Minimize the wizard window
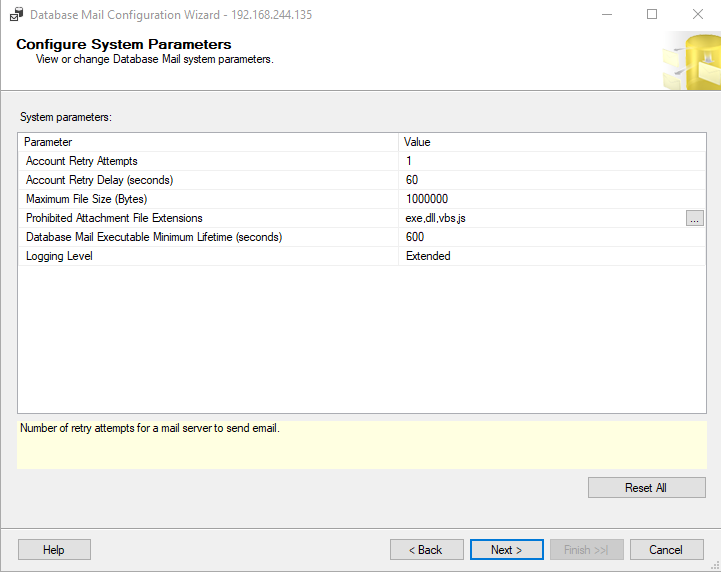The image size is (721, 572). point(607,14)
